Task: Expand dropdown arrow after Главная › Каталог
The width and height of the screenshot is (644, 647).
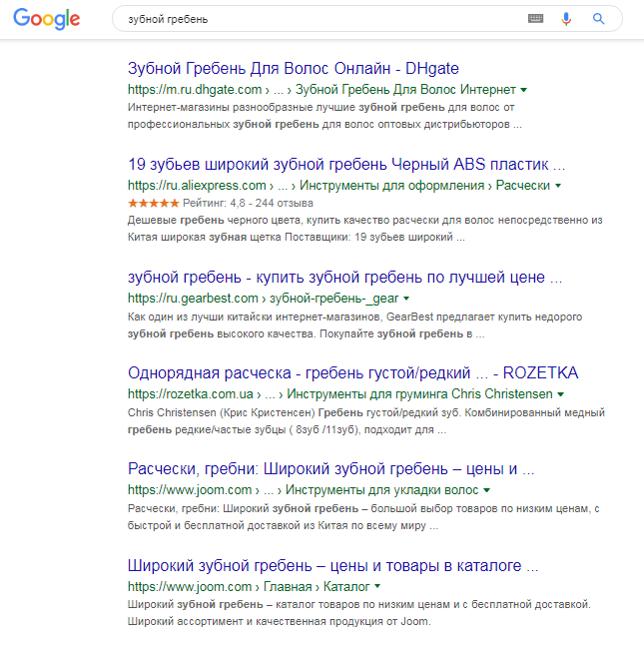Action: [x=377, y=586]
